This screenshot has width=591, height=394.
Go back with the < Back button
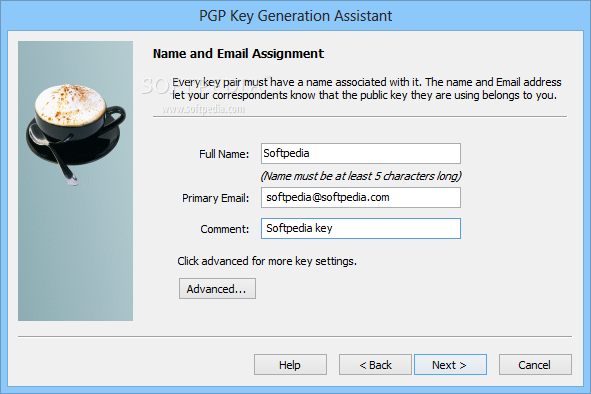pos(375,365)
